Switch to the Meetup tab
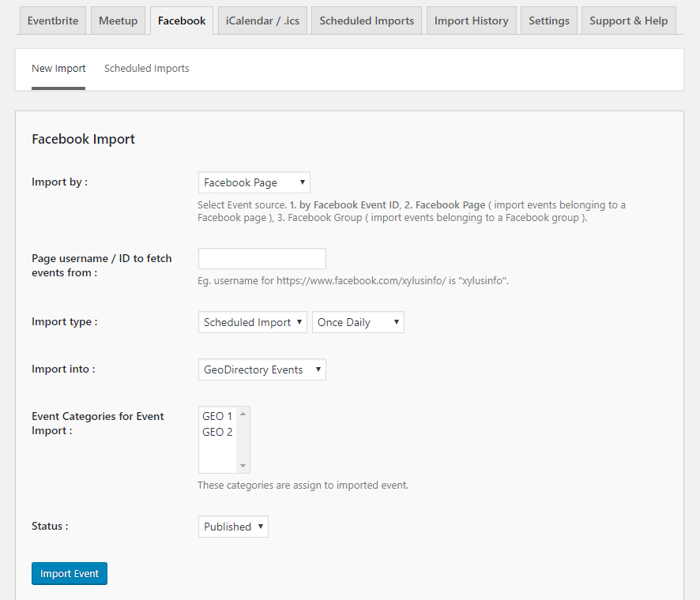Screen dimensions: 700x600 click(118, 21)
